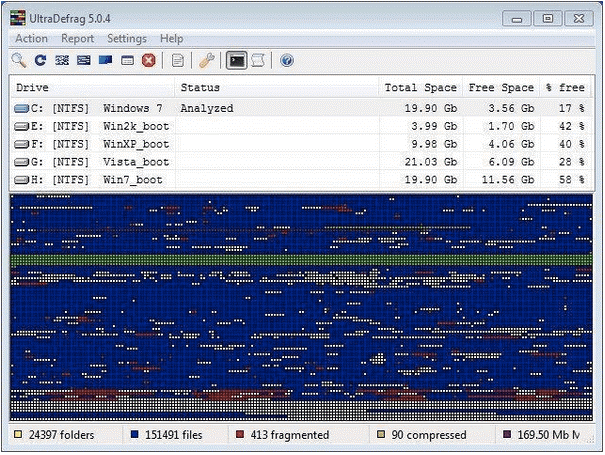Image resolution: width=605 pixels, height=455 pixels.
Task: Click the green band in the cluster map
Action: (x=300, y=261)
